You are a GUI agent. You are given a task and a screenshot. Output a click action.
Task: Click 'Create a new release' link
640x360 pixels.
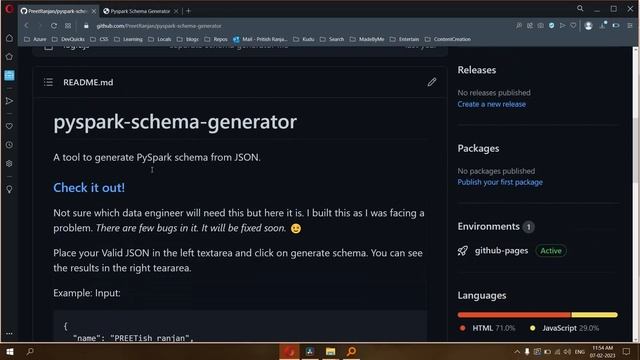(x=491, y=104)
